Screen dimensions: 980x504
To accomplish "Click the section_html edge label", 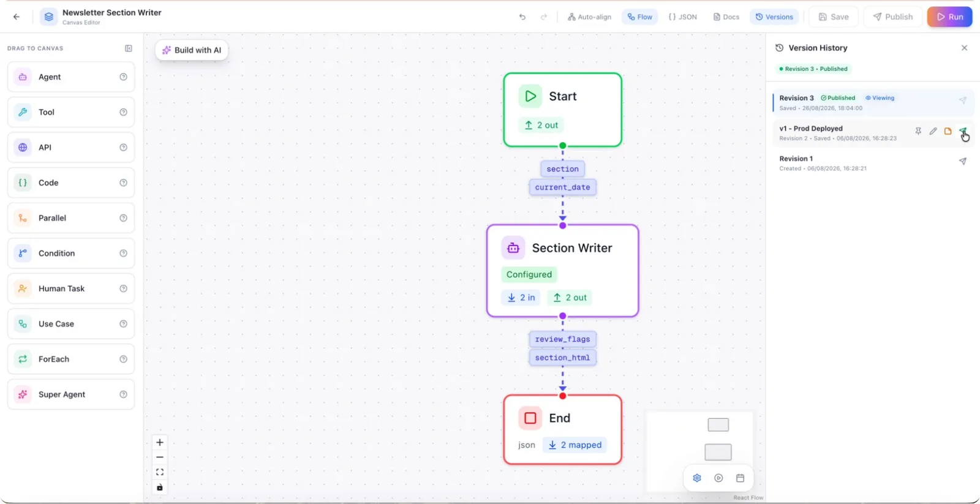I will tap(563, 358).
